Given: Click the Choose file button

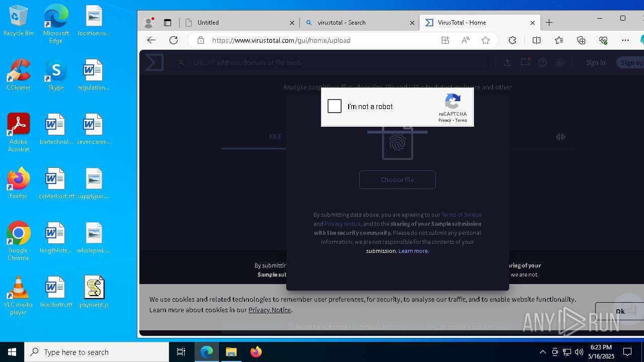Looking at the screenshot, I should pyautogui.click(x=397, y=179).
